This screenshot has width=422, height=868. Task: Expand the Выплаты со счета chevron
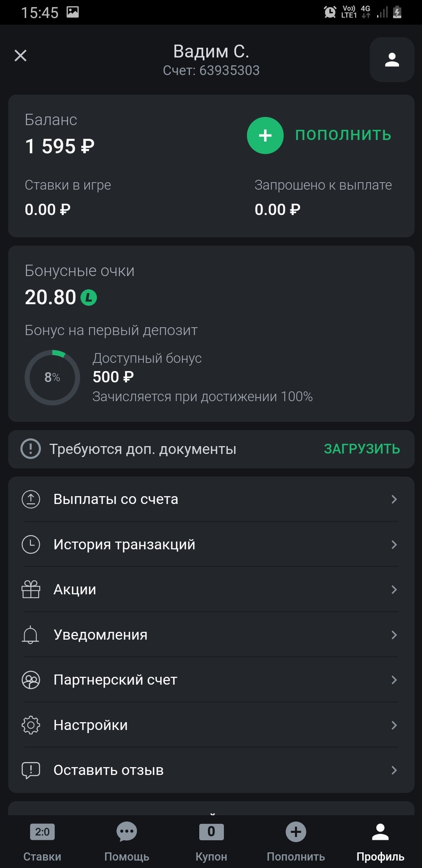click(394, 499)
